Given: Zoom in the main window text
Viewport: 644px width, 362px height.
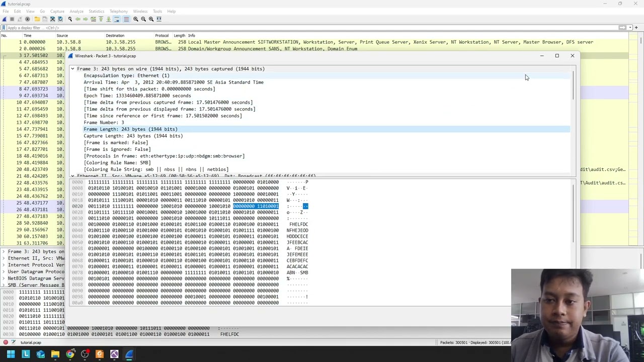Looking at the screenshot, I should pos(136,19).
